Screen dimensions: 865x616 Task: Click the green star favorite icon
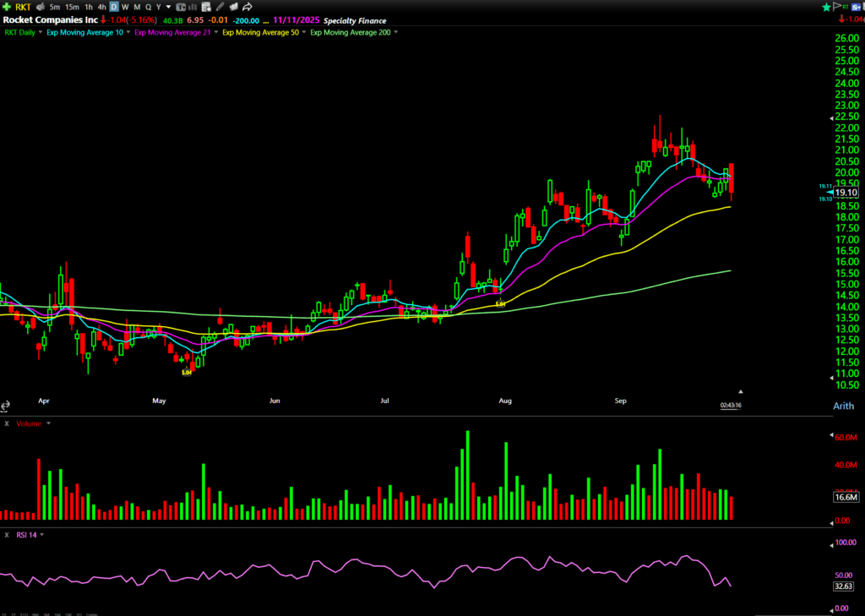(826, 7)
